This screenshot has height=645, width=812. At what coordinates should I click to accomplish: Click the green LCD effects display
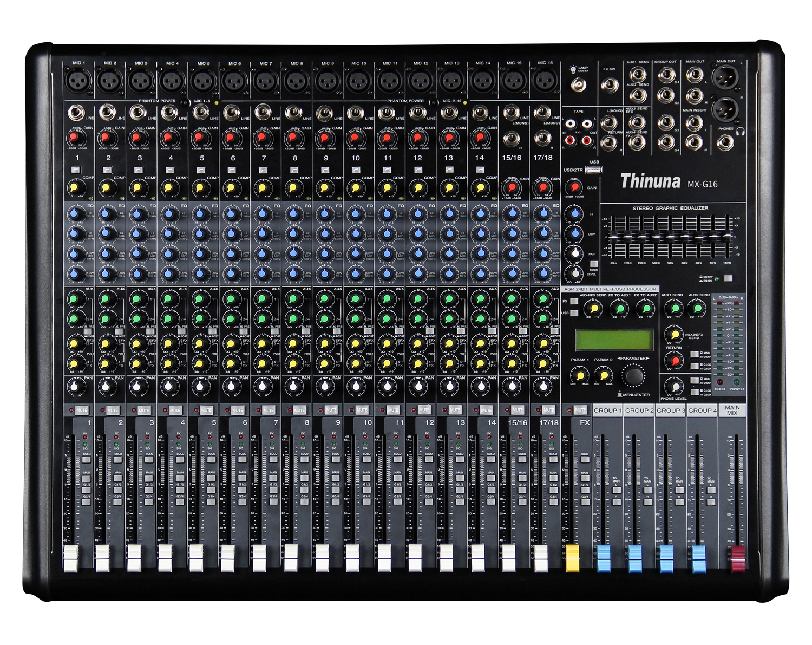click(613, 341)
